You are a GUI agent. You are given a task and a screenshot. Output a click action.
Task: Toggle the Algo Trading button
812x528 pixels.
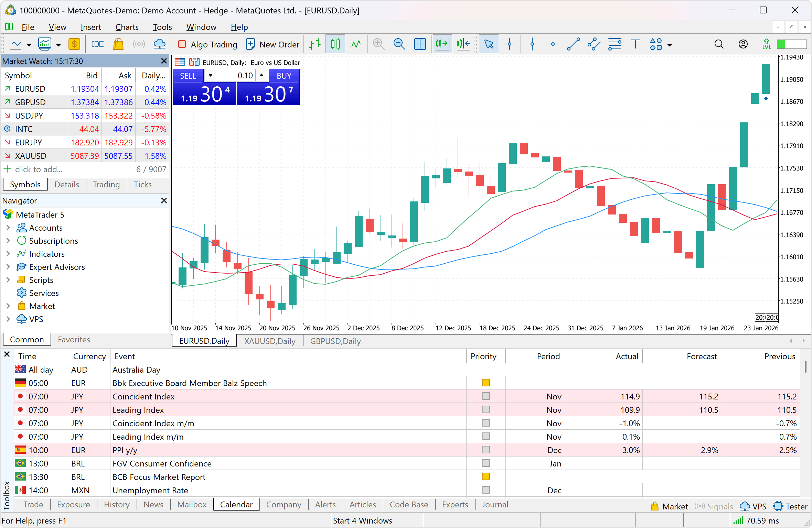pyautogui.click(x=207, y=44)
